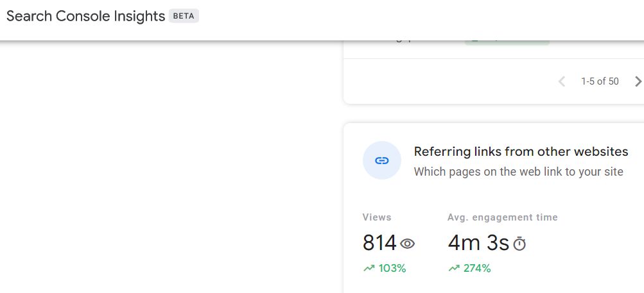Click the Views metric label

[376, 217]
